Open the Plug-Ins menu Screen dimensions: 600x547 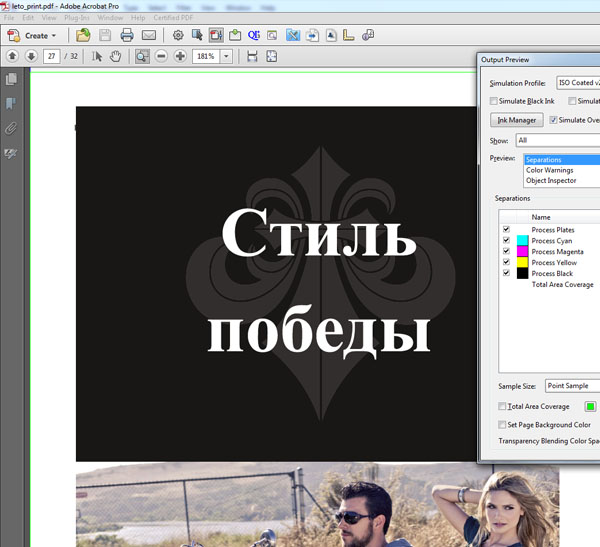click(77, 18)
